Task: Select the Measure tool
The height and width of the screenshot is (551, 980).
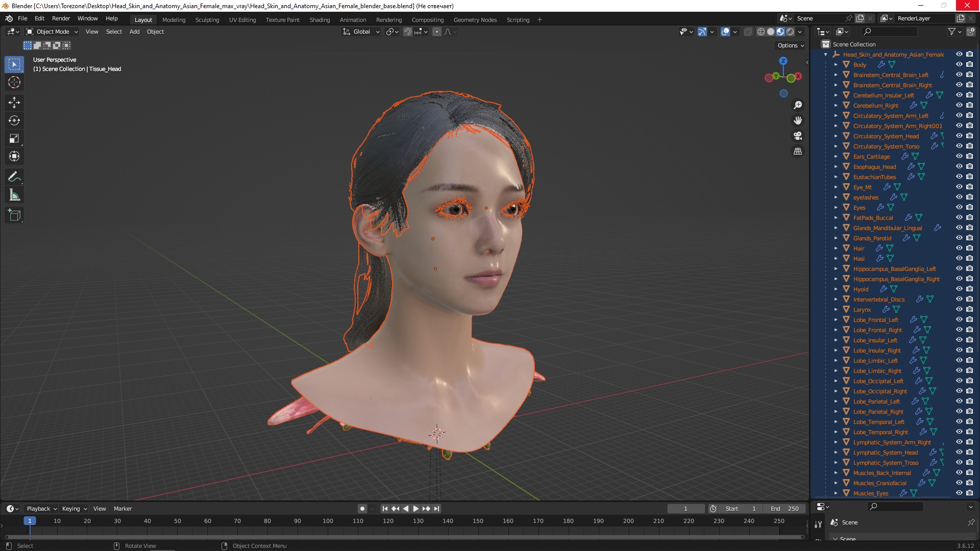Action: point(14,195)
